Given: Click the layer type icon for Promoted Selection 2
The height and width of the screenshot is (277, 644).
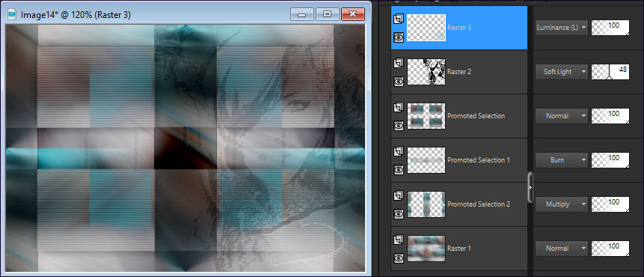Looking at the screenshot, I should (399, 195).
